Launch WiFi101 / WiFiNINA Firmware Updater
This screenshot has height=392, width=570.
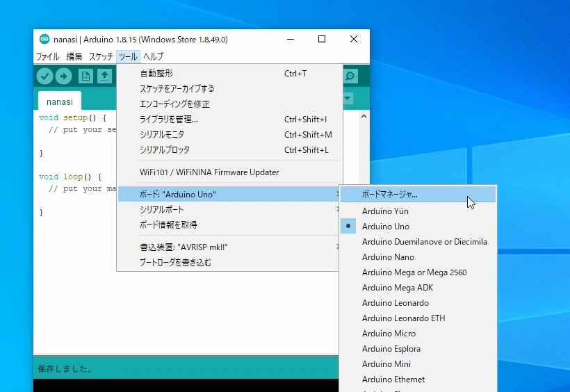point(230,172)
